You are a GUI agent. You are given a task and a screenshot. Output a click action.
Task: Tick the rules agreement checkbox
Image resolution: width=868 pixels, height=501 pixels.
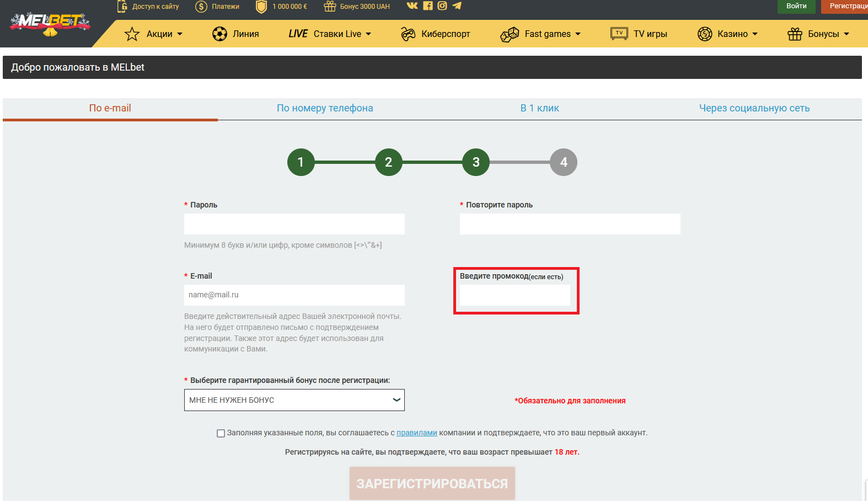pyautogui.click(x=221, y=433)
